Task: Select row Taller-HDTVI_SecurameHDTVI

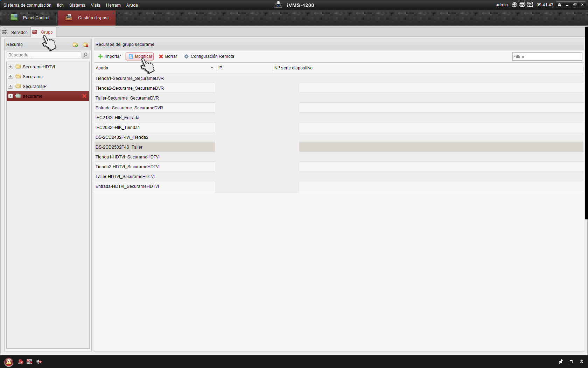Action: coord(339,176)
